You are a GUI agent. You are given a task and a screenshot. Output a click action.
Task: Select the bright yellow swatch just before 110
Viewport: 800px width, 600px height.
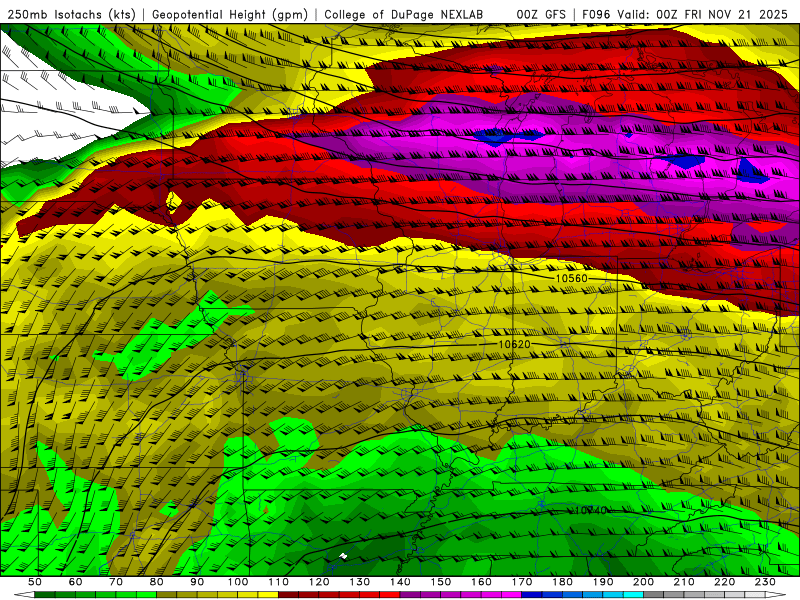tap(268, 594)
